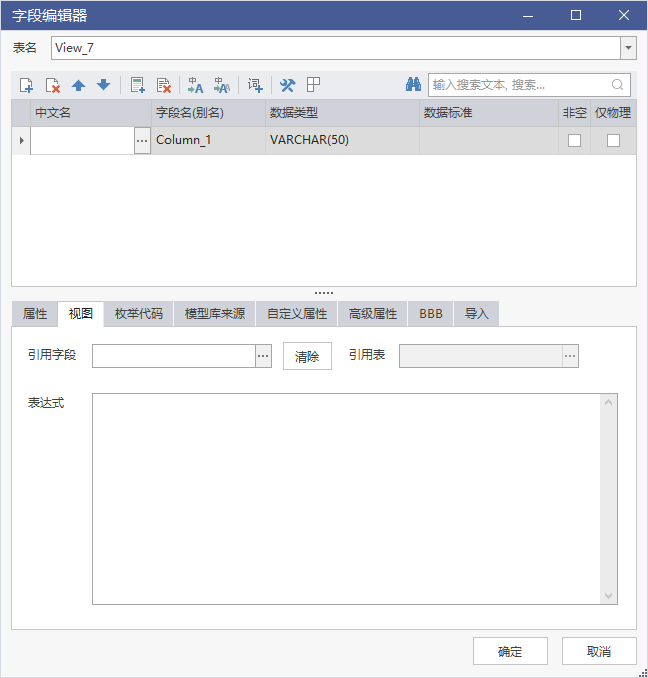Minimize the 字段编辑器 window
This screenshot has width=648, height=678.
528,15
